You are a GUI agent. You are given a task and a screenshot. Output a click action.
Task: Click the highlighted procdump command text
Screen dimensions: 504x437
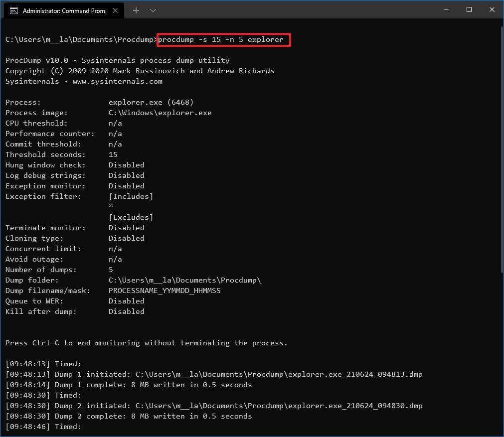pyautogui.click(x=223, y=39)
